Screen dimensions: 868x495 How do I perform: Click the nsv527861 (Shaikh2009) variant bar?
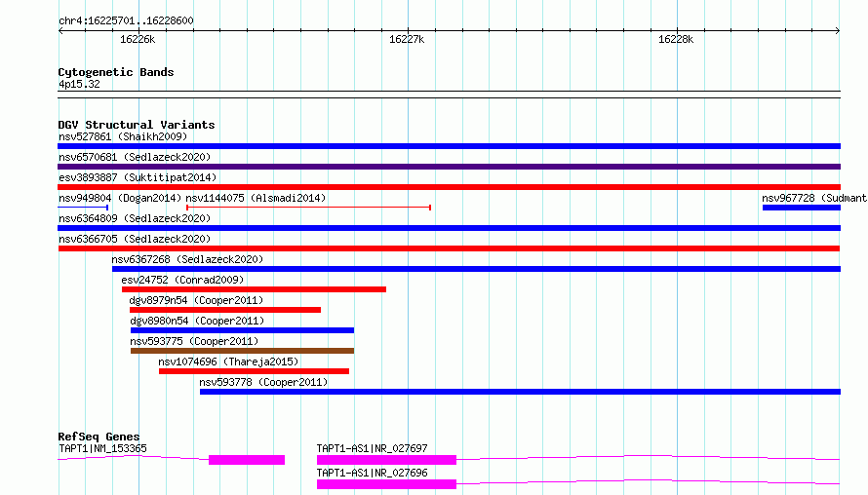point(449,146)
